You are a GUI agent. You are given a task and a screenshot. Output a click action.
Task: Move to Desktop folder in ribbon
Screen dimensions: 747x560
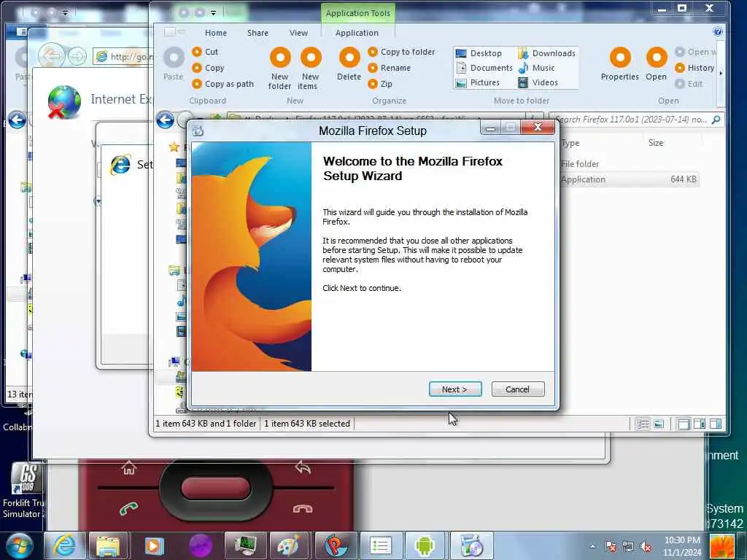pyautogui.click(x=479, y=53)
